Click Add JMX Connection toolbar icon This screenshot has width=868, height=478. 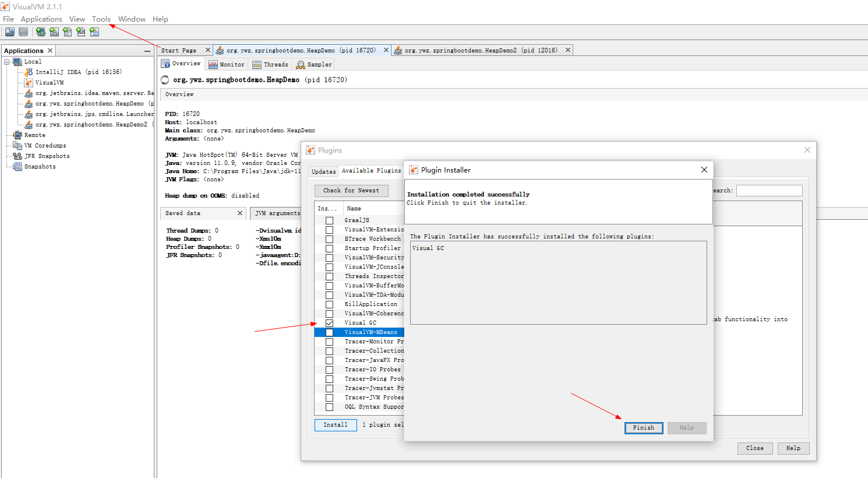(54, 32)
